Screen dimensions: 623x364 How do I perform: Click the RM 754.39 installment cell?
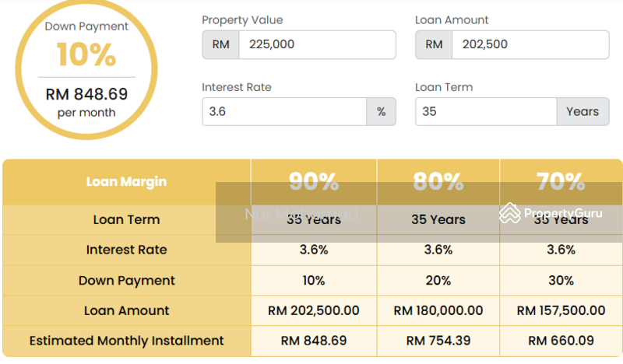point(438,341)
